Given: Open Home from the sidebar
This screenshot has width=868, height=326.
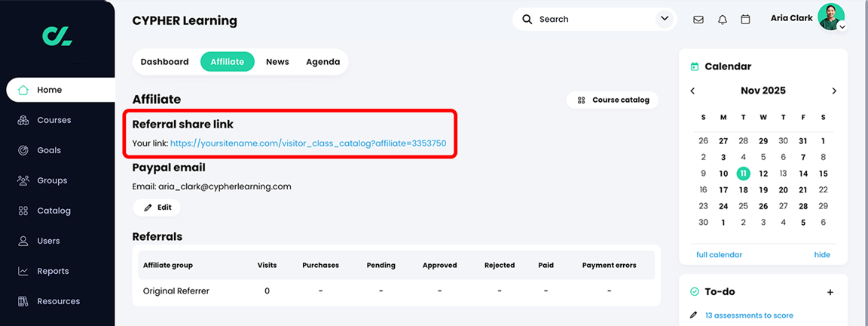Looking at the screenshot, I should tap(60, 90).
